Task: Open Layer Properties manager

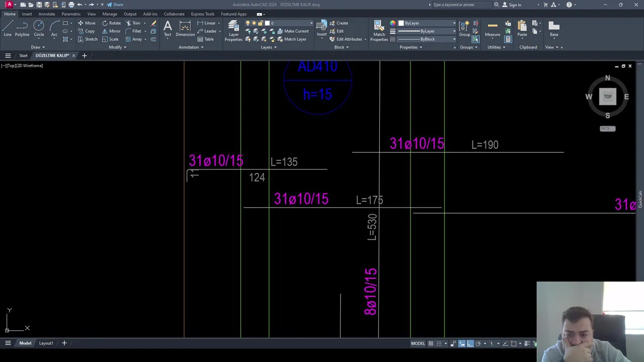Action: tap(233, 31)
